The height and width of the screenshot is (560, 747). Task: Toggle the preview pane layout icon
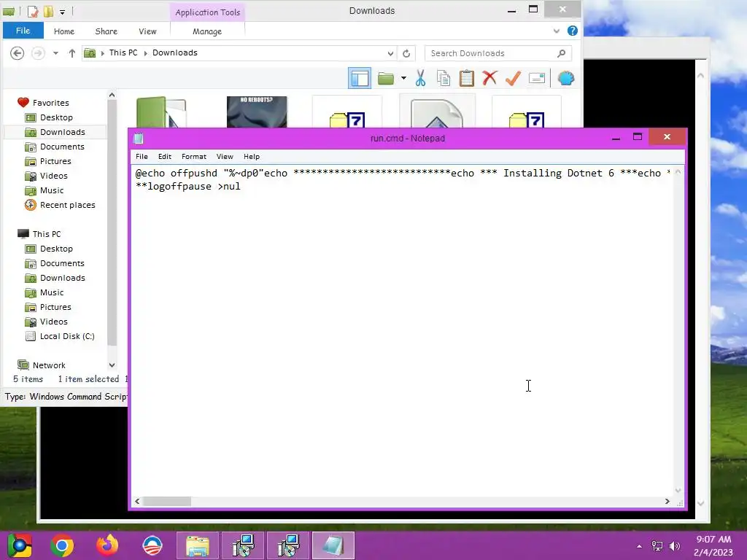click(360, 78)
